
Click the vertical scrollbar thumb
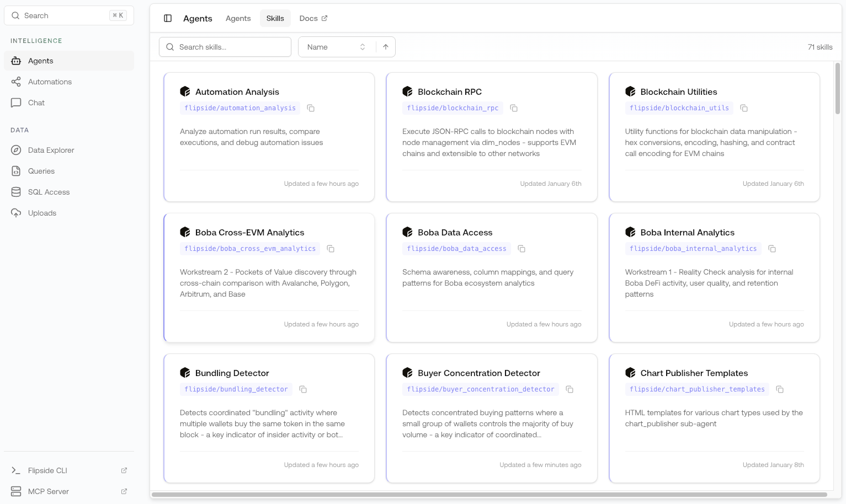coord(837,88)
